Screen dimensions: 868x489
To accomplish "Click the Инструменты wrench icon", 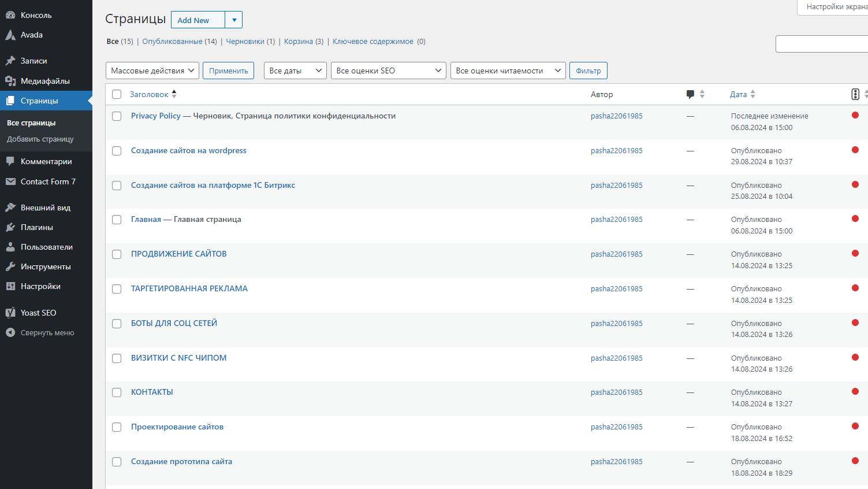I will [10, 266].
